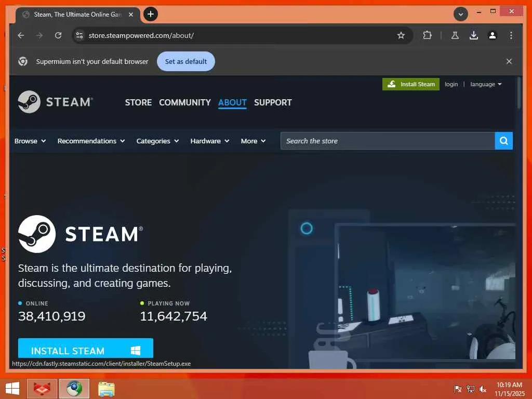Click the Search the store field
Screen dimensions: 532x399
(388, 141)
